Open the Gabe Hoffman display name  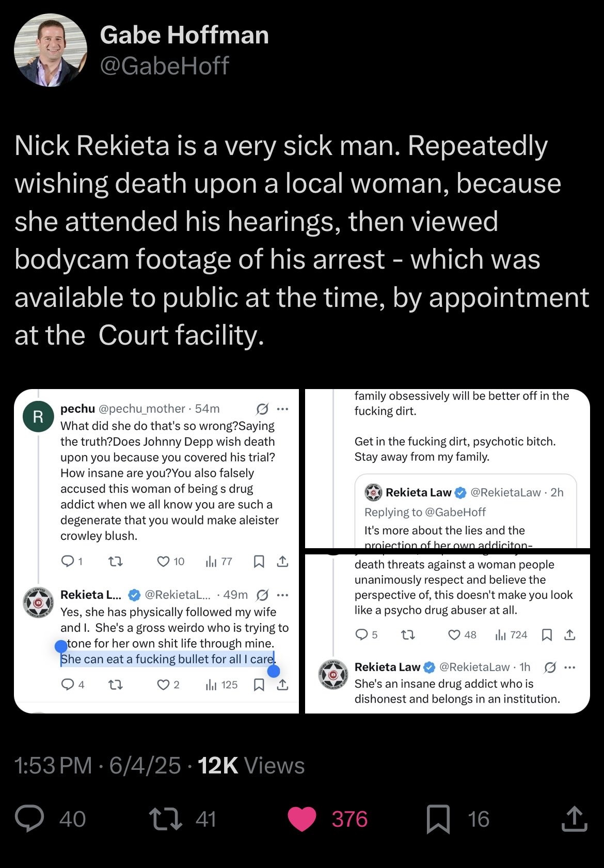tap(184, 35)
